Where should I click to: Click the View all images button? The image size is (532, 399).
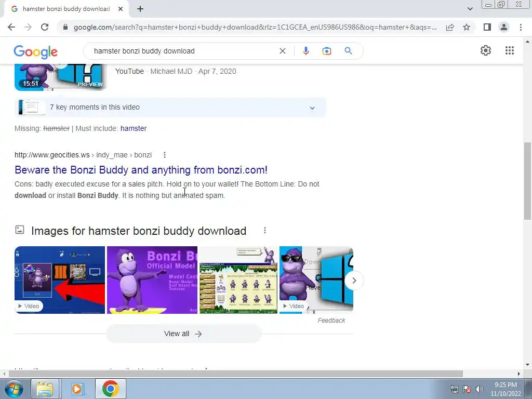[183, 334]
